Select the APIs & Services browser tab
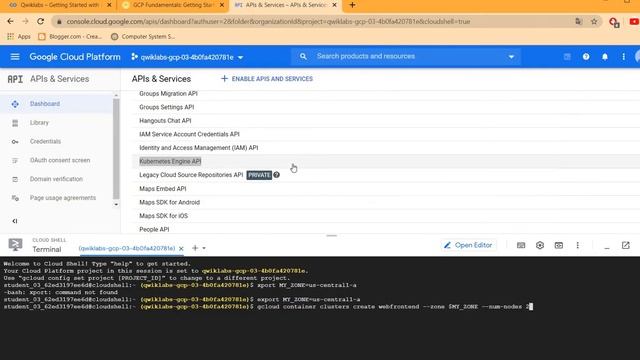Image resolution: width=640 pixels, height=360 pixels. [x=286, y=5]
